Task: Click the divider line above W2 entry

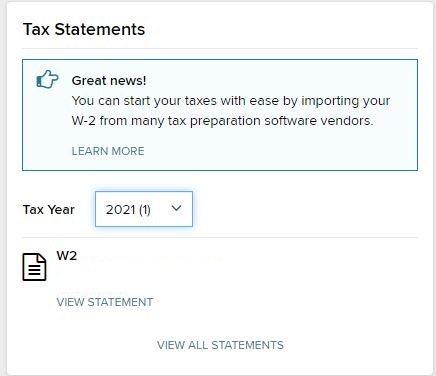Action: click(220, 238)
